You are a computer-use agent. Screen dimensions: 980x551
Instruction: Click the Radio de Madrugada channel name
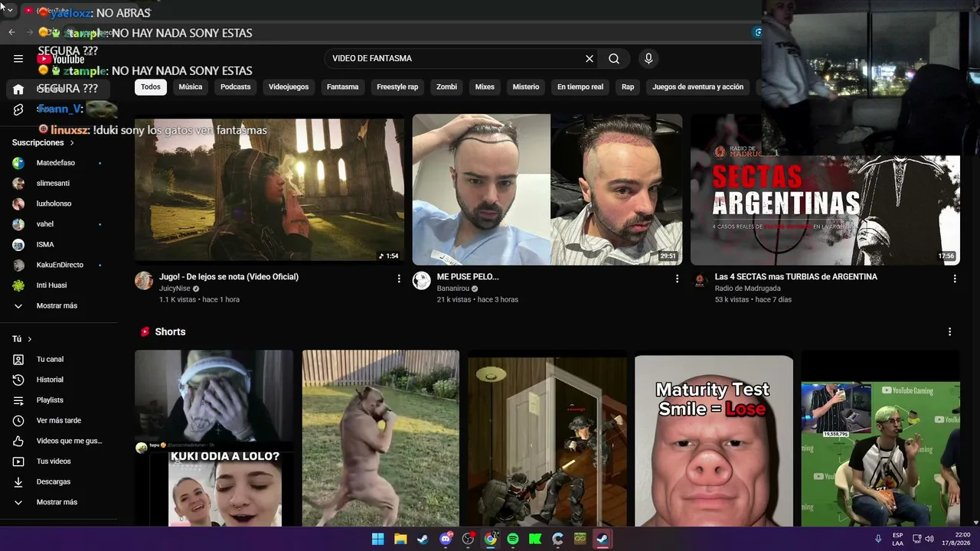click(x=747, y=289)
